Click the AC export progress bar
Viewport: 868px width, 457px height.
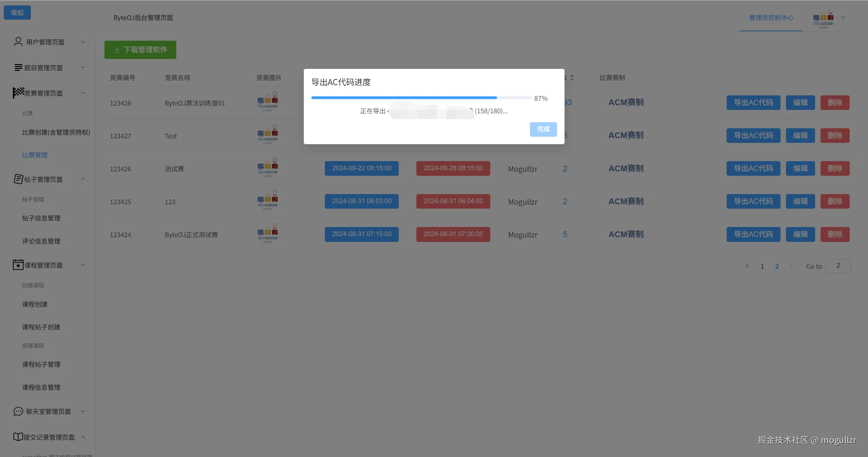tap(421, 98)
